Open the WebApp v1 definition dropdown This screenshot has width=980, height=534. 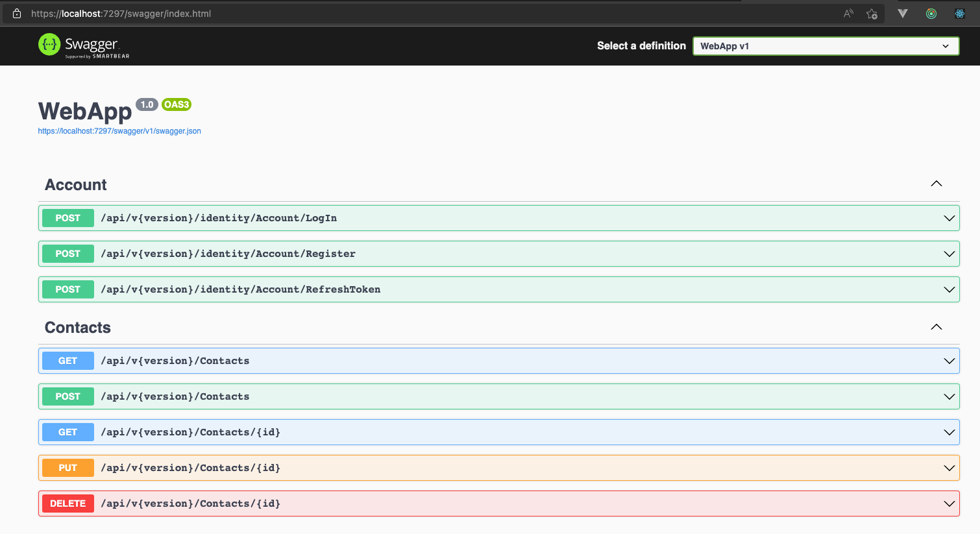coord(826,46)
